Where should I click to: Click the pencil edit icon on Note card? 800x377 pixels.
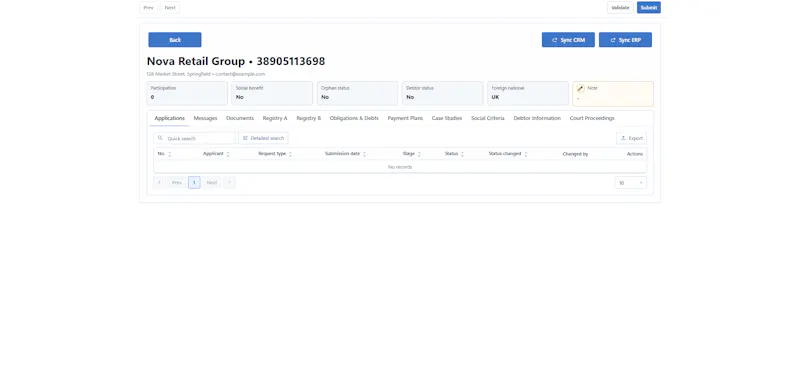coord(580,88)
